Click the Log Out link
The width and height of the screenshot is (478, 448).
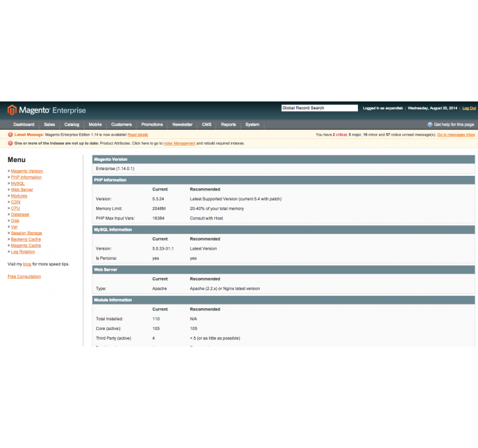pos(469,108)
